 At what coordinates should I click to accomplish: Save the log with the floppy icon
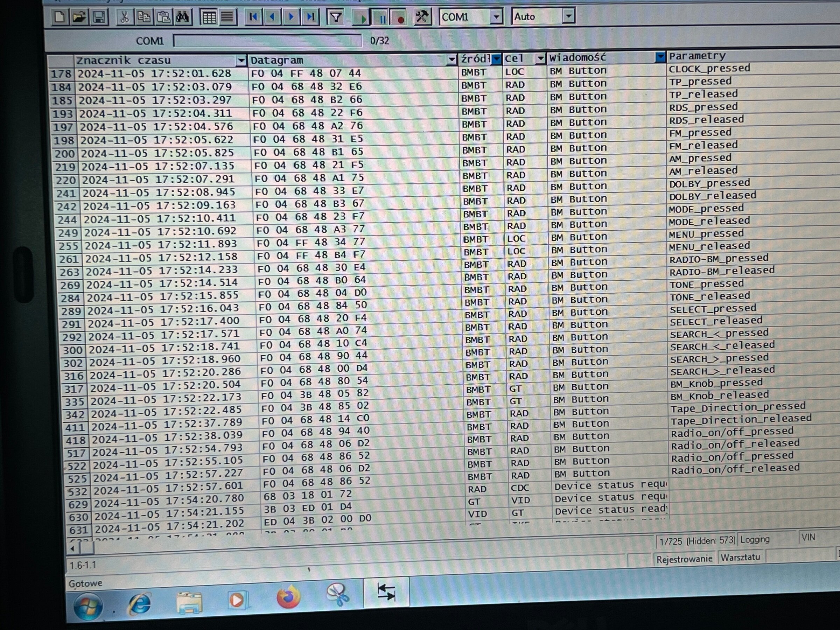[99, 17]
